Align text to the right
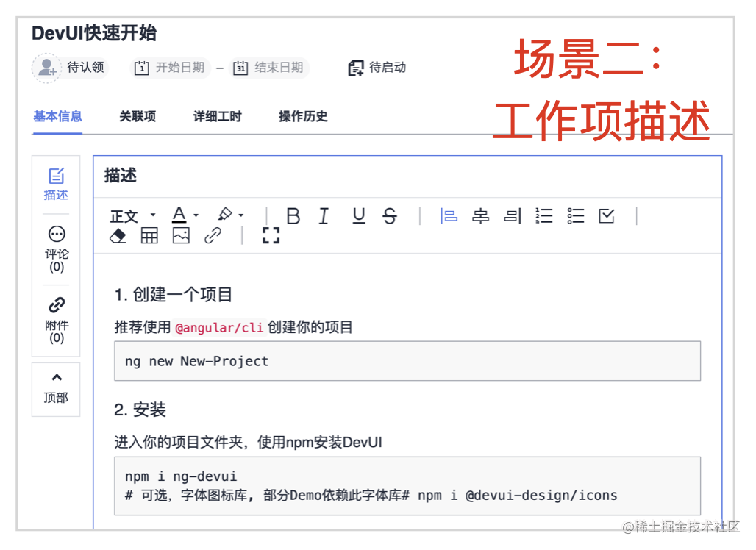This screenshot has width=756, height=550. (512, 216)
